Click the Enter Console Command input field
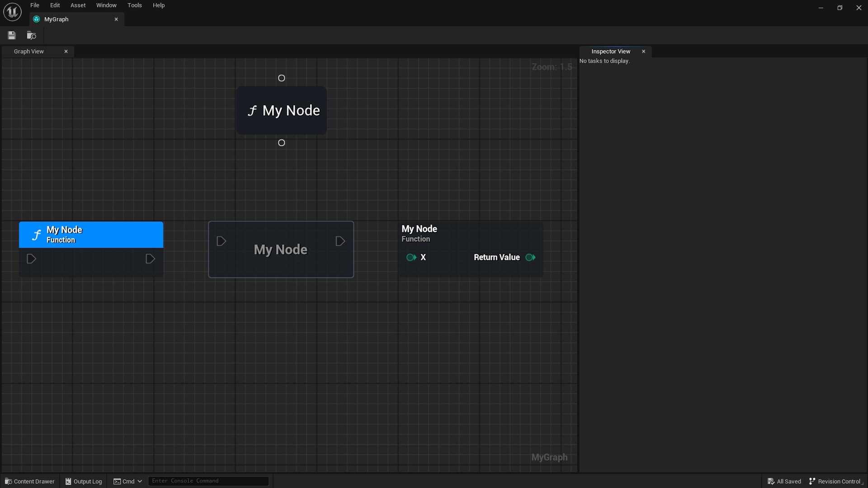868x488 pixels. point(208,480)
